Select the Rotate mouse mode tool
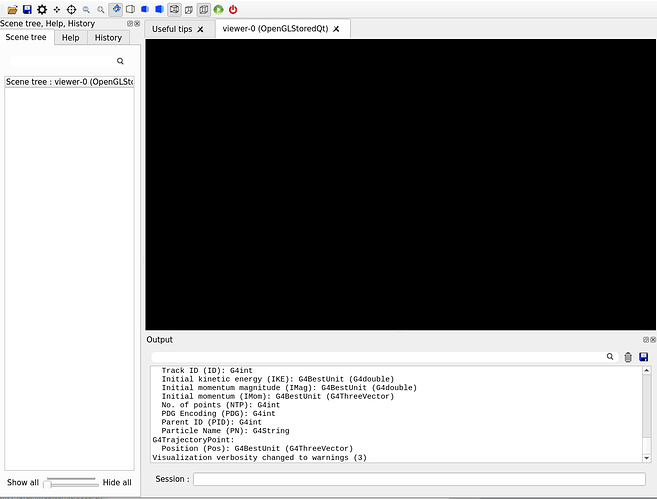 116,9
